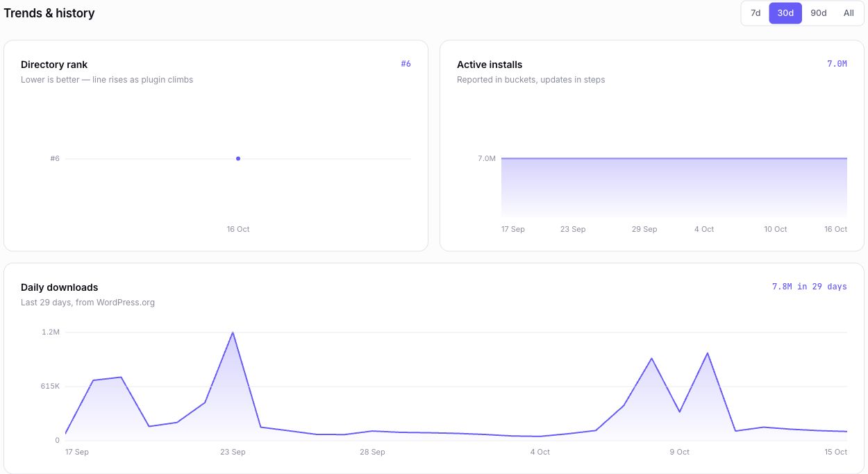Click the '1.2M' downloads axis label
Image resolution: width=868 pixels, height=474 pixels.
(51, 332)
